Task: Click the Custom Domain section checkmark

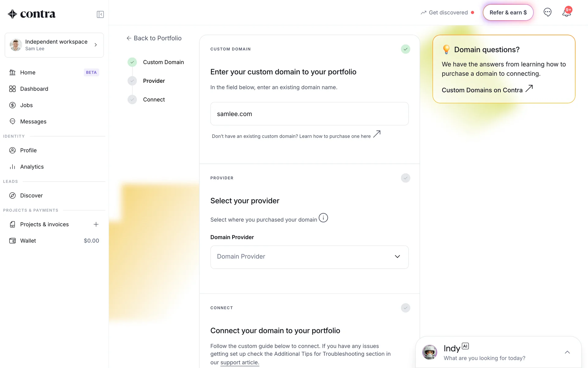Action: click(x=405, y=49)
